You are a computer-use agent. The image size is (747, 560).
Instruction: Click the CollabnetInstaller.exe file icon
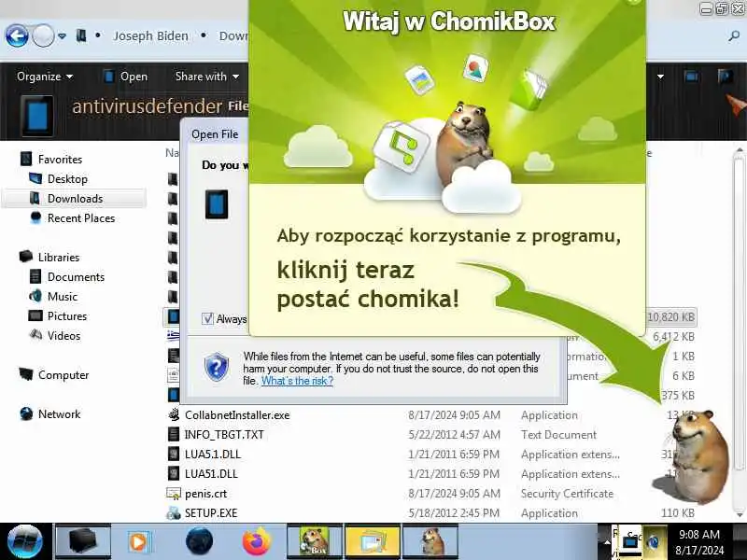point(174,414)
